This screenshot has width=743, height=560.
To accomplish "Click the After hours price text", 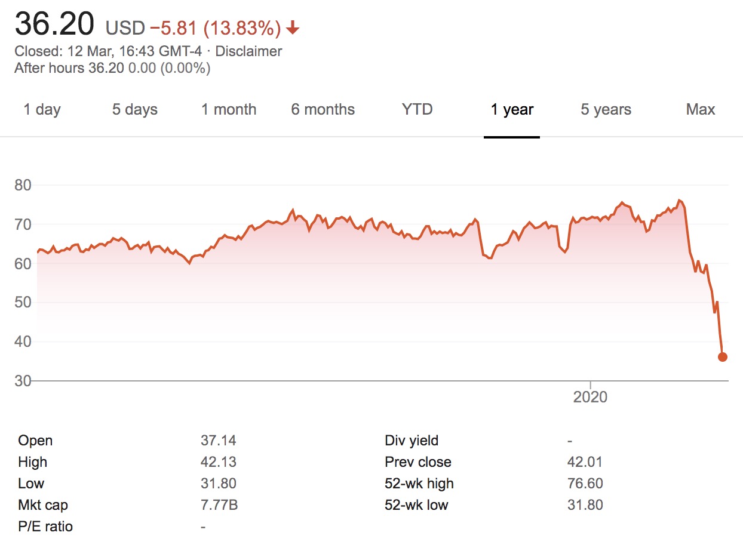I will 112,68.
